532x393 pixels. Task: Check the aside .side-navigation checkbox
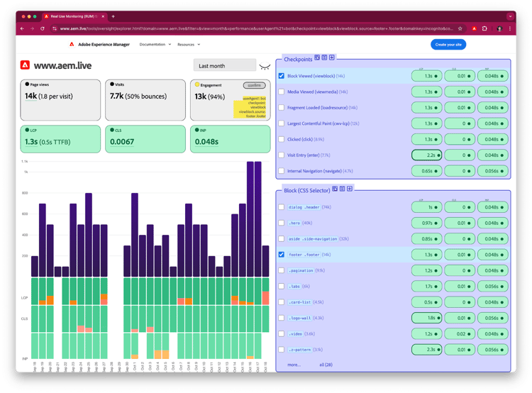282,238
